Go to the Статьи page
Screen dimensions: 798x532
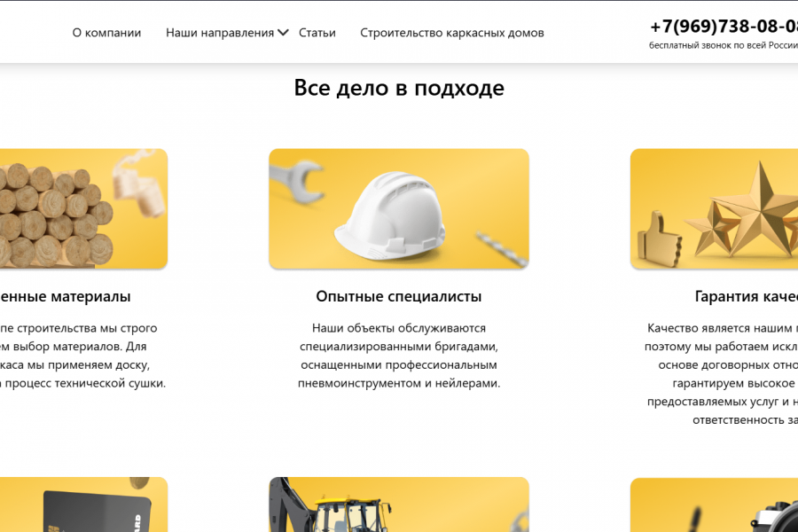point(317,33)
